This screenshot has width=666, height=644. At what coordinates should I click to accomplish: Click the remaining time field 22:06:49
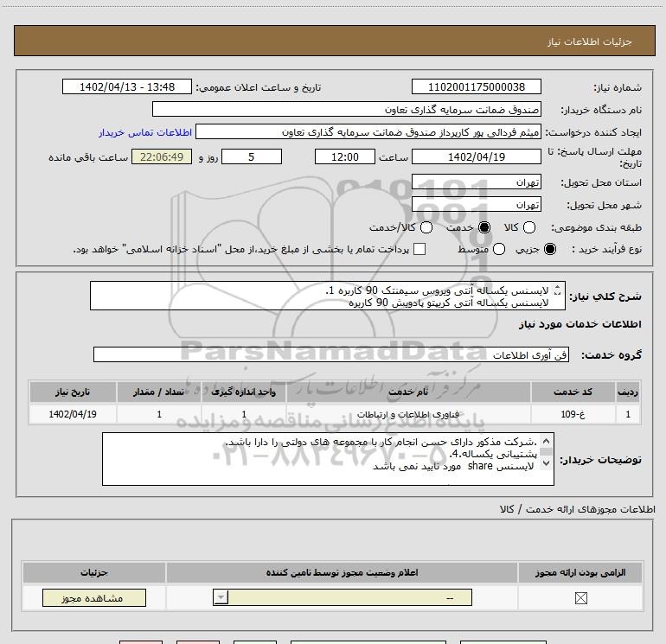pyautogui.click(x=162, y=156)
